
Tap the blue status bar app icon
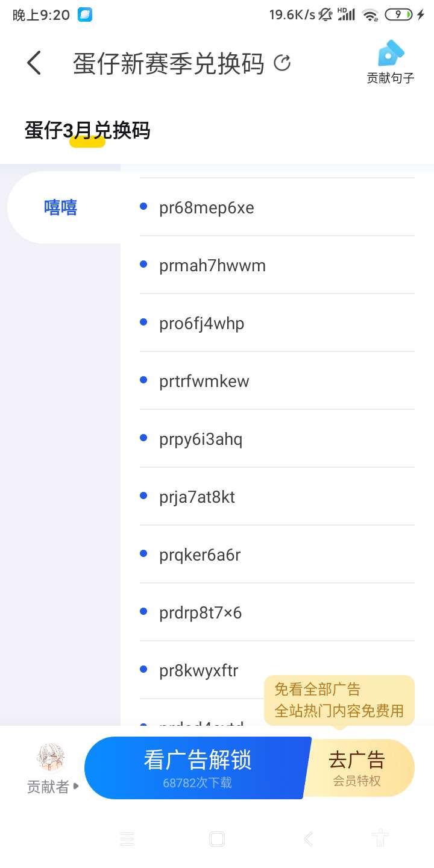(85, 15)
